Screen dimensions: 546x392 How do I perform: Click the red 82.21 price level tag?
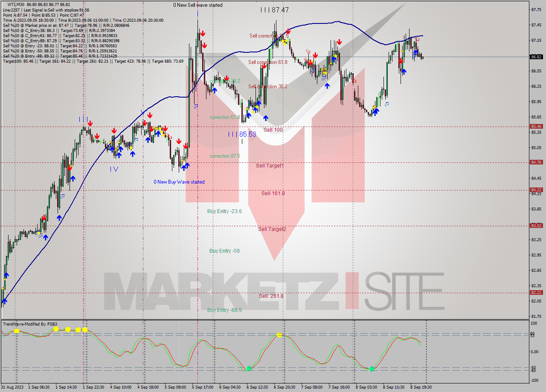pos(536,293)
